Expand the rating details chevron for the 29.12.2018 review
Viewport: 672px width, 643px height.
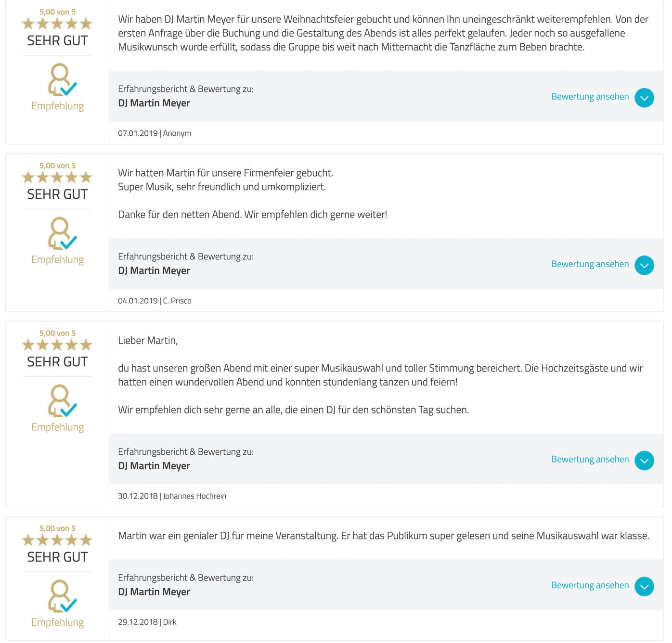coord(644,586)
